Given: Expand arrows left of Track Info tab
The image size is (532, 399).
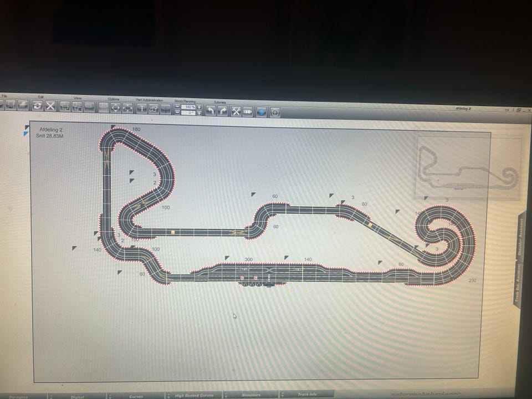Looking at the screenshot, I should (282, 394).
